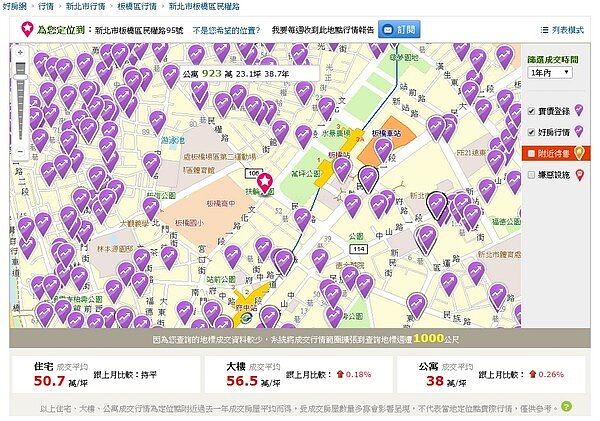Click purple pin icon beside 實價登錄
The height and width of the screenshot is (421, 600).
pos(579,110)
